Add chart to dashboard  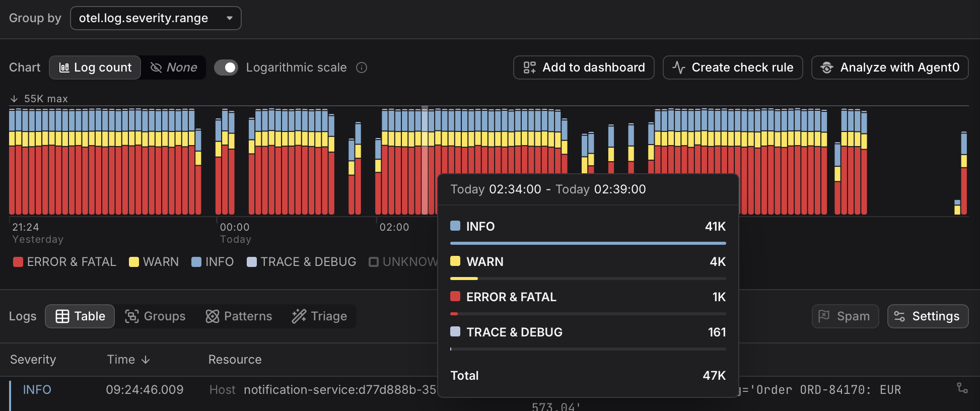point(583,67)
